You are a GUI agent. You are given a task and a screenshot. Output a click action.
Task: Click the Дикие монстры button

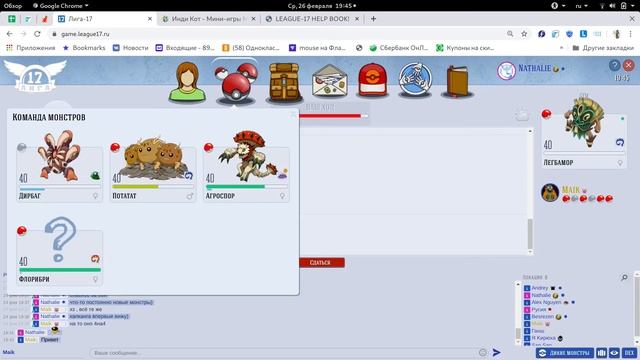click(x=565, y=353)
